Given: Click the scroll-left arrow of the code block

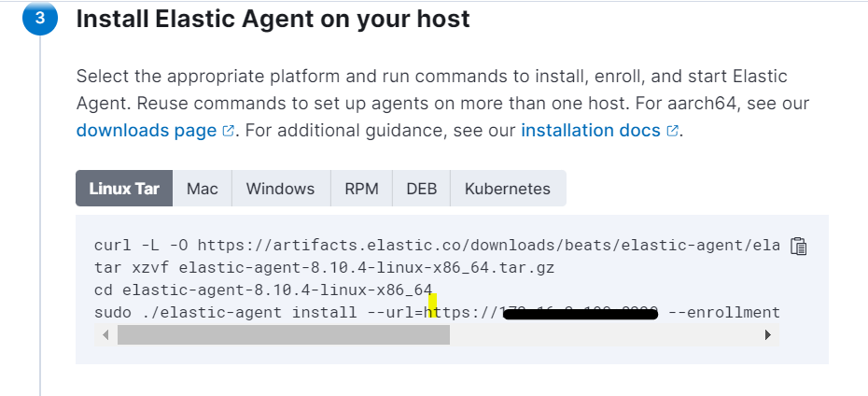Looking at the screenshot, I should coord(105,334).
